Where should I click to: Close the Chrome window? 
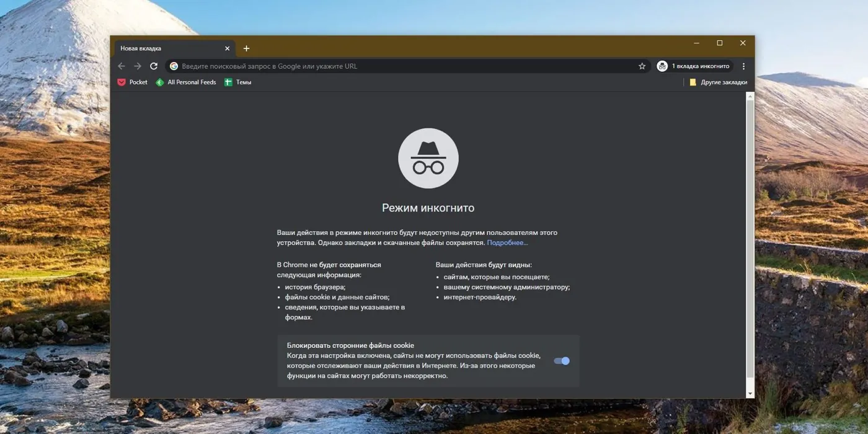743,43
